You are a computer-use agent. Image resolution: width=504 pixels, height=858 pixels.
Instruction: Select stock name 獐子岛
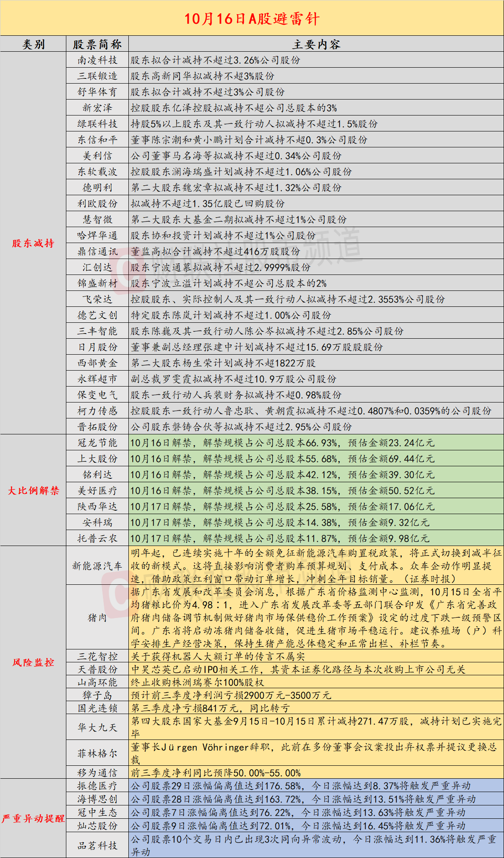pos(97,695)
